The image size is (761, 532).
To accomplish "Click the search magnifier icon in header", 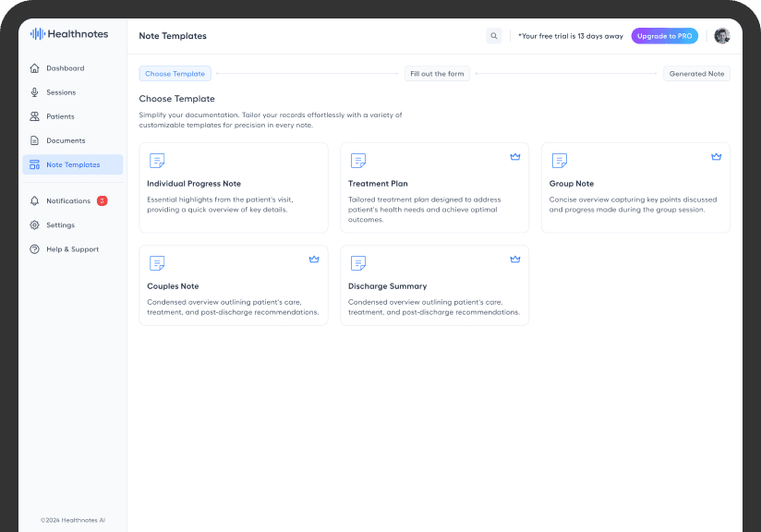I will (x=494, y=36).
